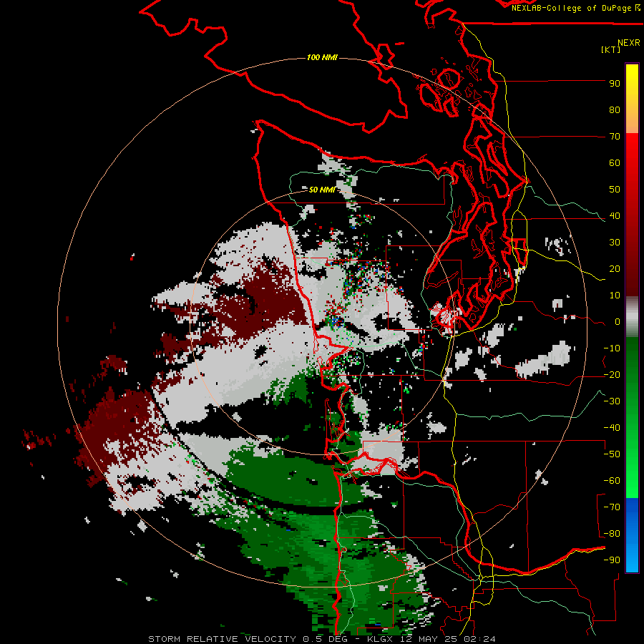This screenshot has width=644, height=644.
Task: Select the 60 value on the velocity legend
Action: click(x=615, y=162)
